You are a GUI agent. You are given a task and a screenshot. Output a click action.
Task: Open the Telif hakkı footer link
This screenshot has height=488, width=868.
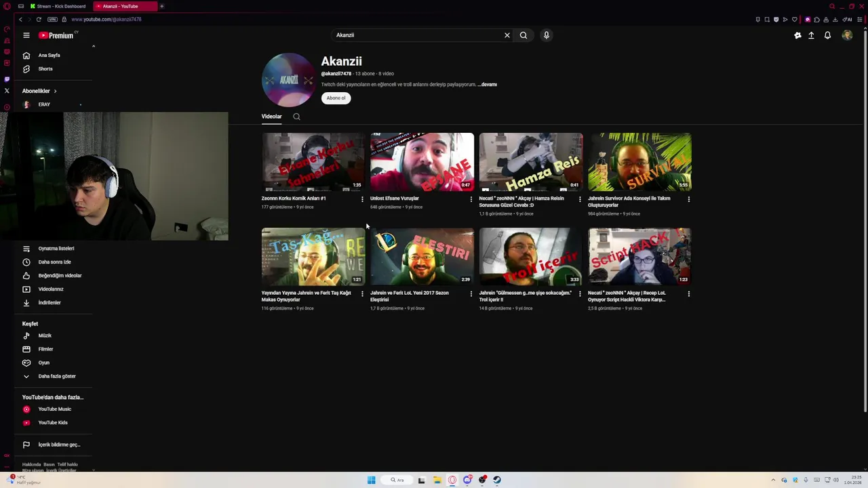68,465
